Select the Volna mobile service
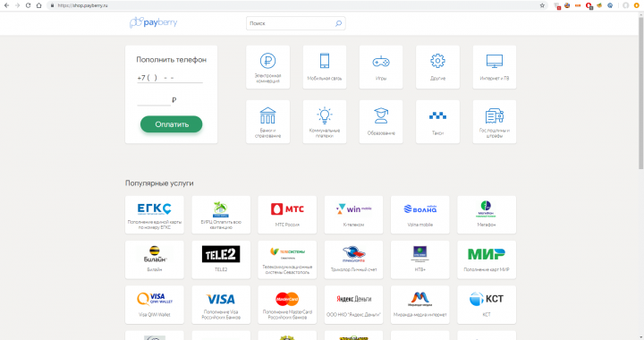Screen dimensions: 644x340 coord(420,215)
